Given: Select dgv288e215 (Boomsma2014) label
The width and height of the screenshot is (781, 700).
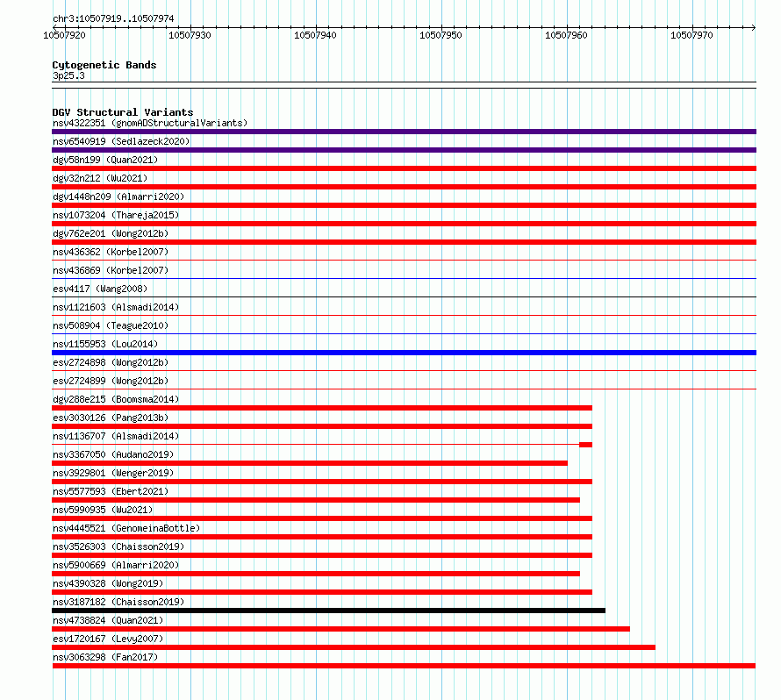Looking at the screenshot, I should pos(116,399).
